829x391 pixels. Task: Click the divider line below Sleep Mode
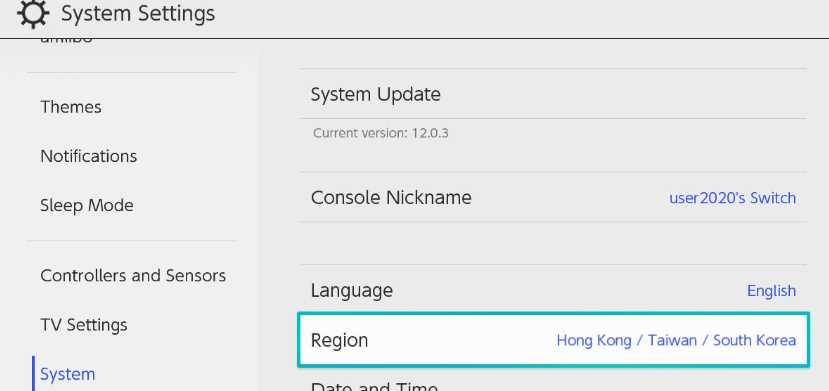(x=132, y=241)
